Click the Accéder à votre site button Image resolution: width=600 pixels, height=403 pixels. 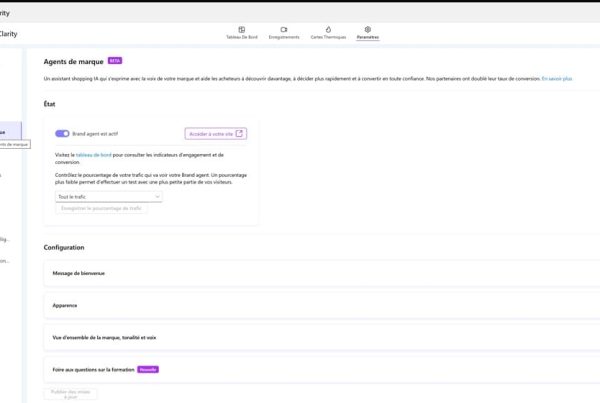(x=216, y=134)
